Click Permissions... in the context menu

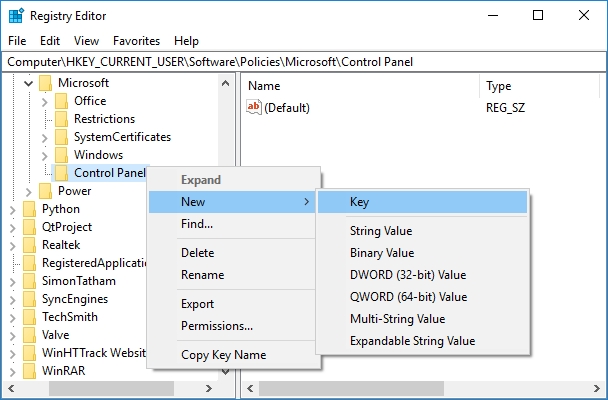pyautogui.click(x=216, y=326)
